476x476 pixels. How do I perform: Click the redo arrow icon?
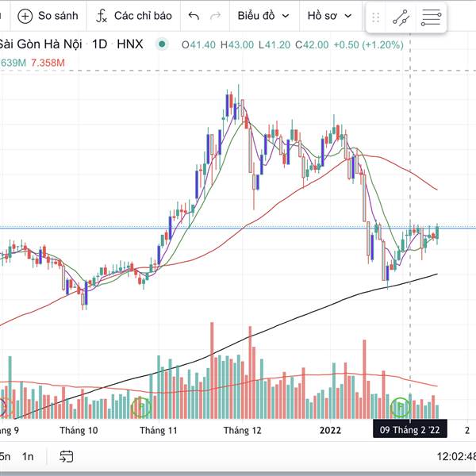click(x=216, y=16)
